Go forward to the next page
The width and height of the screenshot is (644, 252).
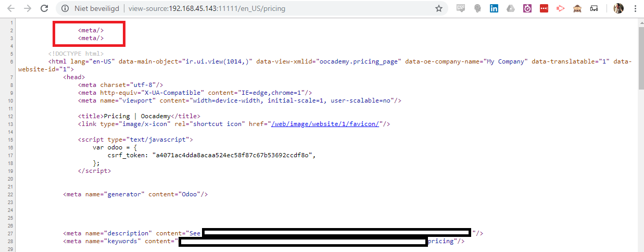coord(28,8)
